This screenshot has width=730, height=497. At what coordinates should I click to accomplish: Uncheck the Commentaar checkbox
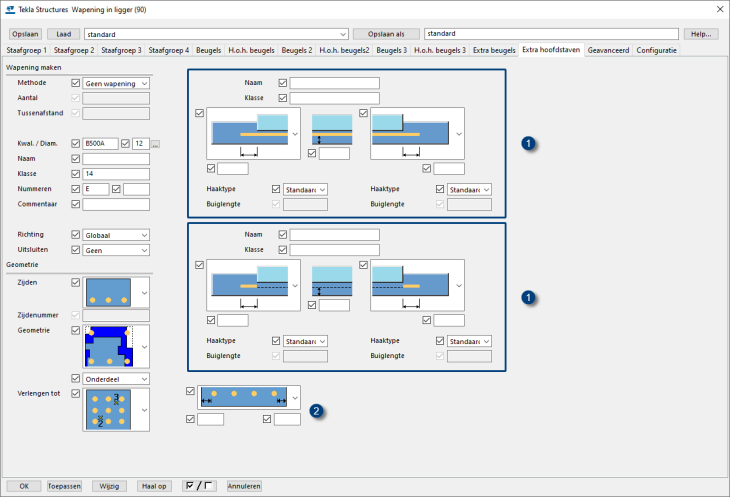[x=76, y=204]
